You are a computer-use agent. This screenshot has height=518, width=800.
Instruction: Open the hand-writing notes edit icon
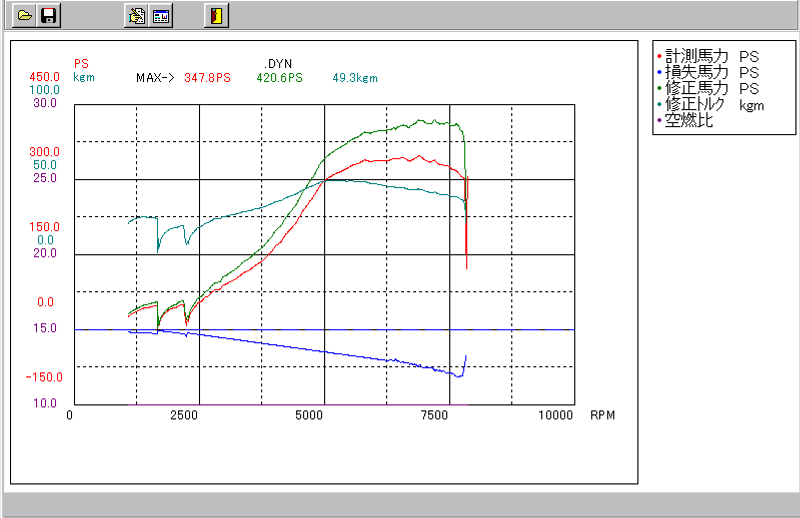[137, 16]
